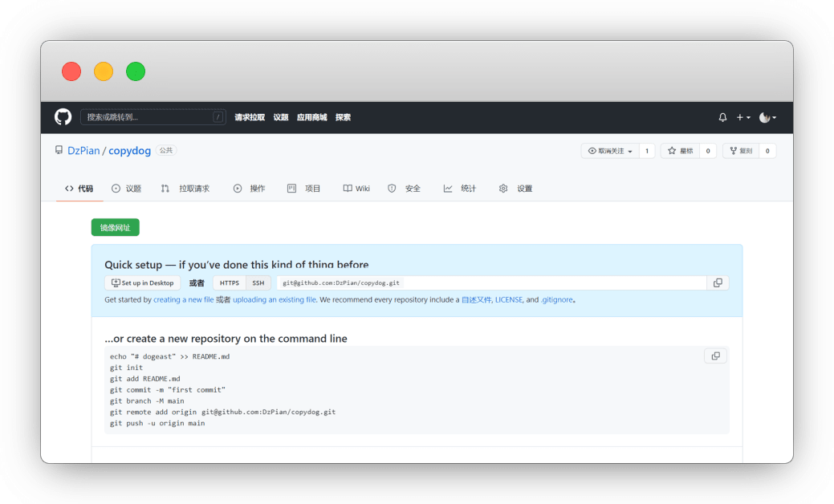Image resolution: width=834 pixels, height=504 pixels.
Task: Open the plus create-new dropdown
Action: (739, 117)
